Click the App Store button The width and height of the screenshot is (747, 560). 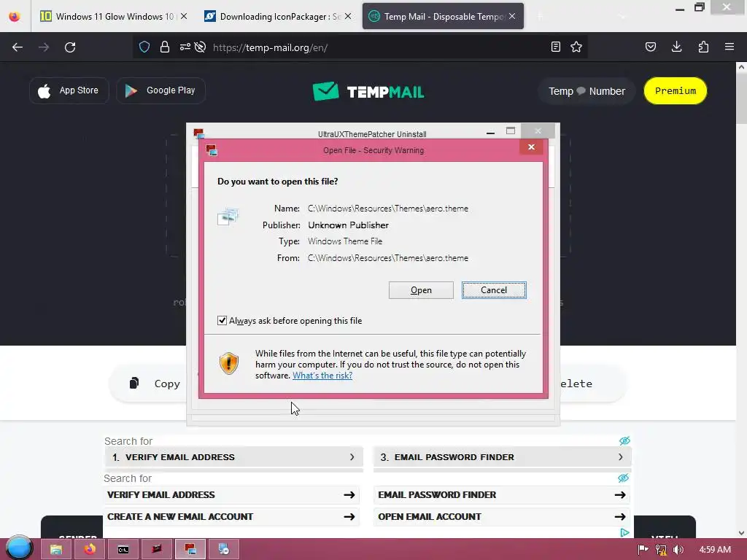coord(69,90)
